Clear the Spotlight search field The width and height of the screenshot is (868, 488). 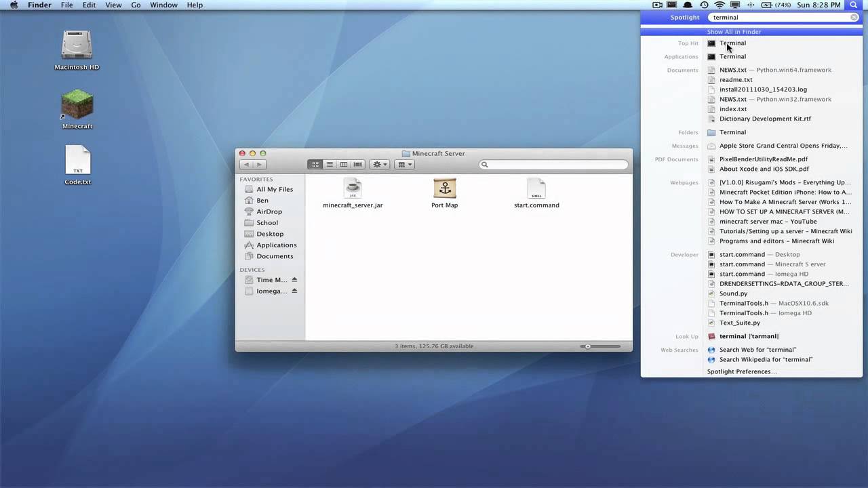[854, 18]
